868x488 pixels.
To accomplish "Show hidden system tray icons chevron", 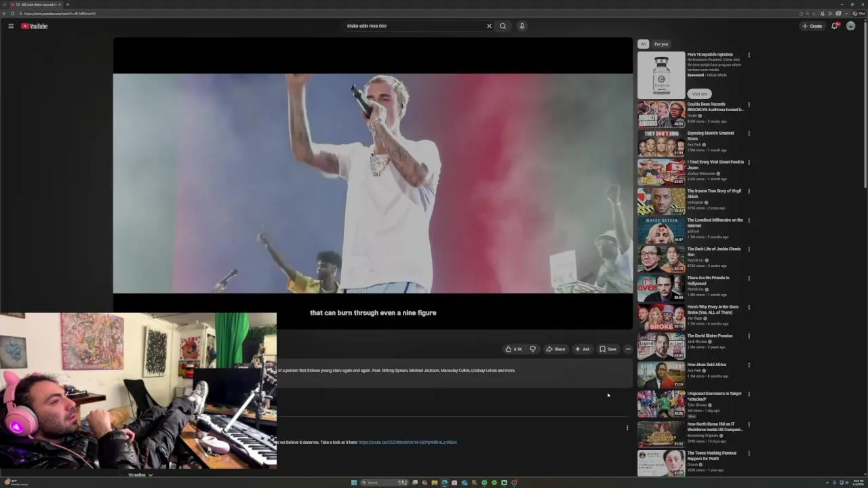I will point(827,483).
